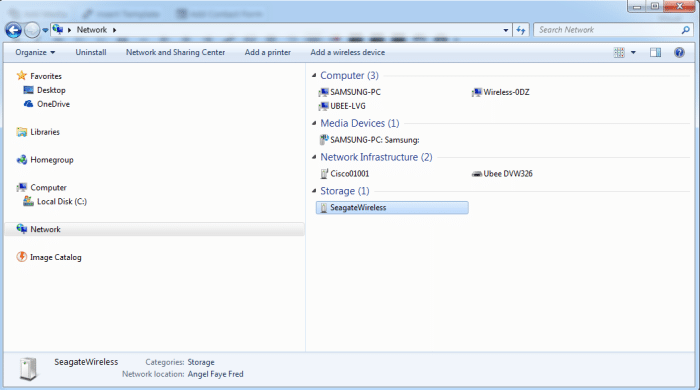Expand the arrow after Network breadcrumb
This screenshot has height=390, width=700.
point(114,30)
